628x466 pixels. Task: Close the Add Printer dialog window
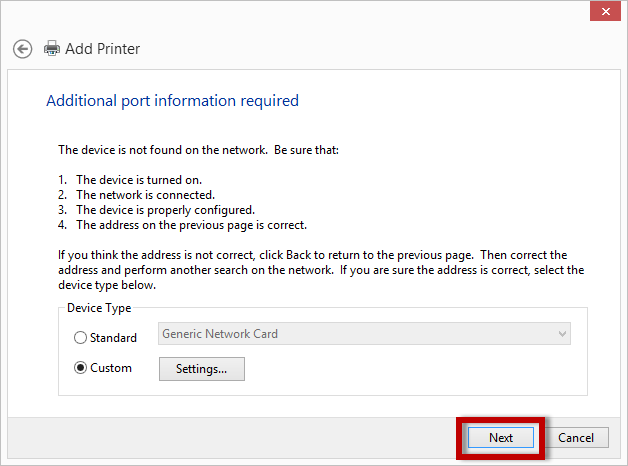click(603, 11)
